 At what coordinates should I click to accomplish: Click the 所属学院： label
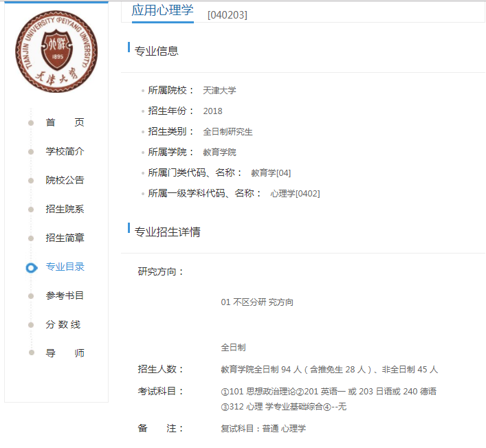click(171, 152)
